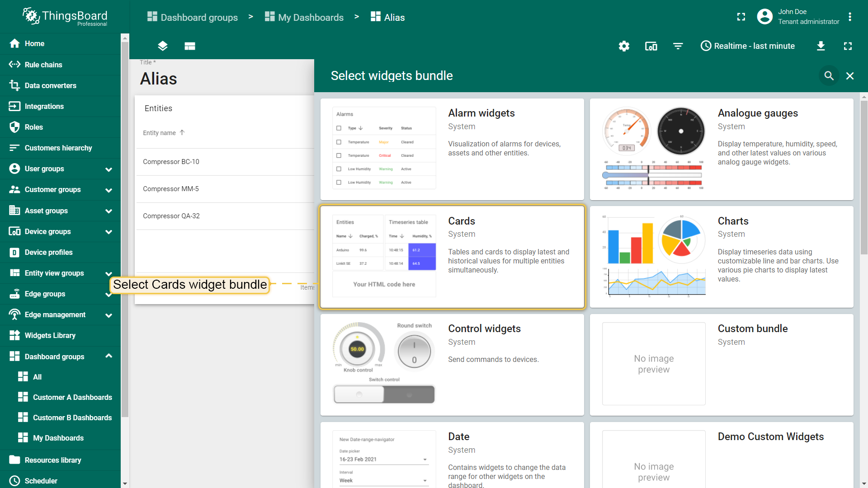Click the layers icon in dashboard toolbar
Viewport: 868px width, 488px height.
163,46
